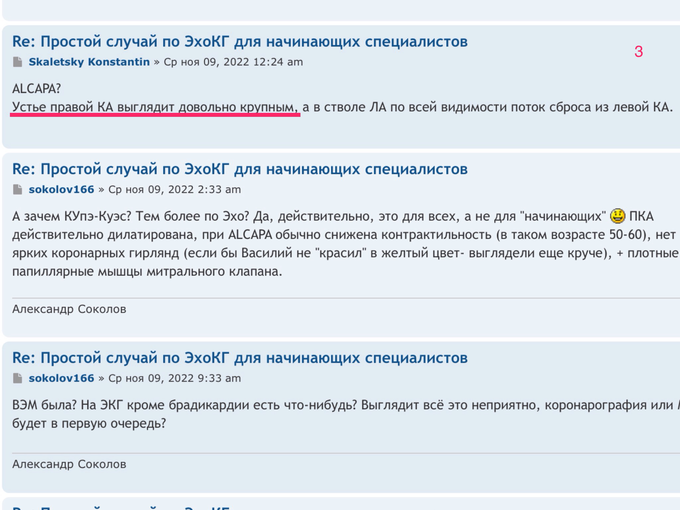Click post icon beside Skaletsky Konstantin
This screenshot has height=510, width=680.
click(17, 62)
